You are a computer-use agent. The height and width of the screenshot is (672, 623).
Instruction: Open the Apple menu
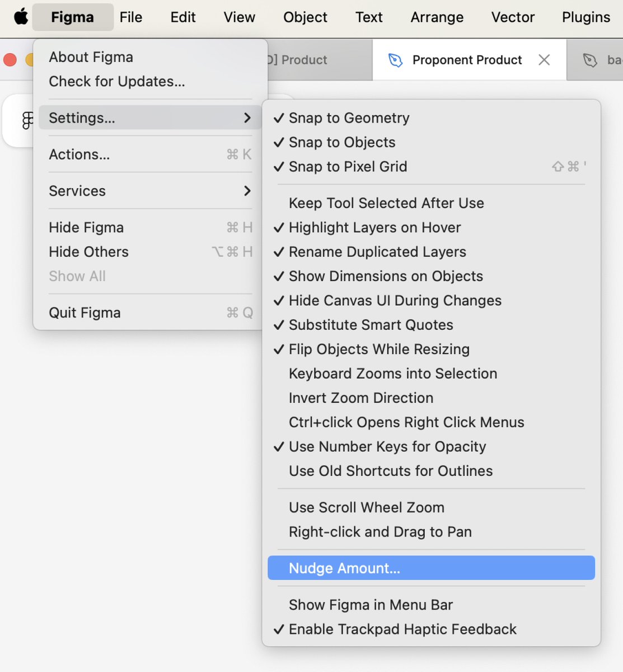(21, 17)
